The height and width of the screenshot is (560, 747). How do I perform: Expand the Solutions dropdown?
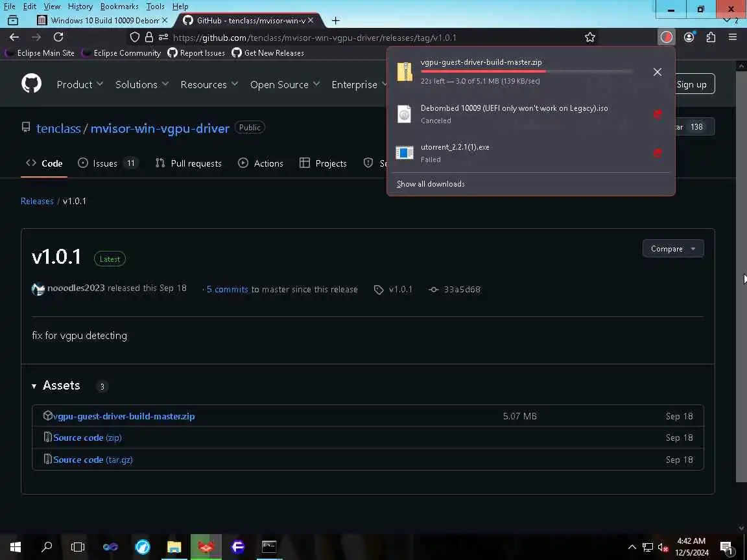(x=141, y=84)
